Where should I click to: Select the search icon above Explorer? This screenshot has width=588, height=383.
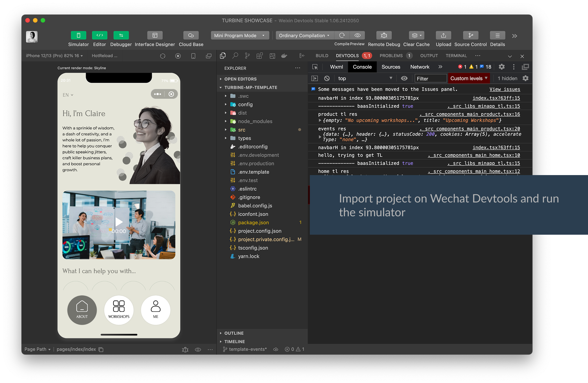click(x=235, y=56)
